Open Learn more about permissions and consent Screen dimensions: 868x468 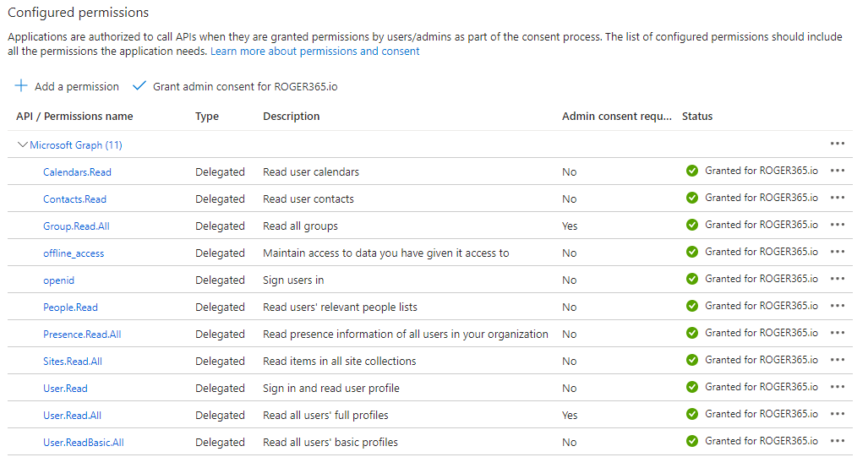[314, 51]
